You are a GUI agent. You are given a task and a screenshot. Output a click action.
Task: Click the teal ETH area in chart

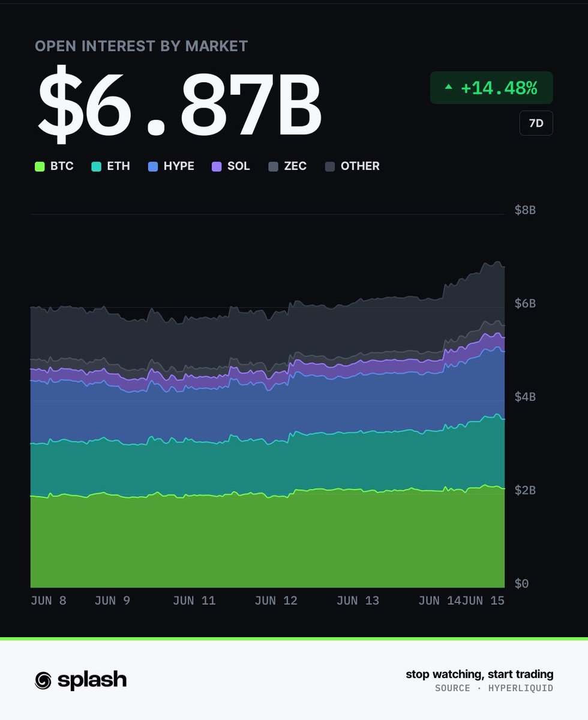(x=267, y=468)
